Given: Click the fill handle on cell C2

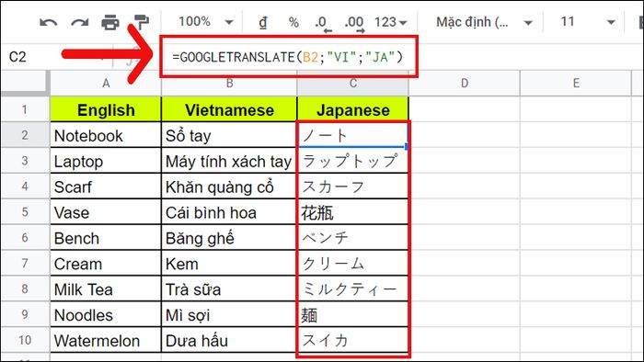Looking at the screenshot, I should (407, 146).
